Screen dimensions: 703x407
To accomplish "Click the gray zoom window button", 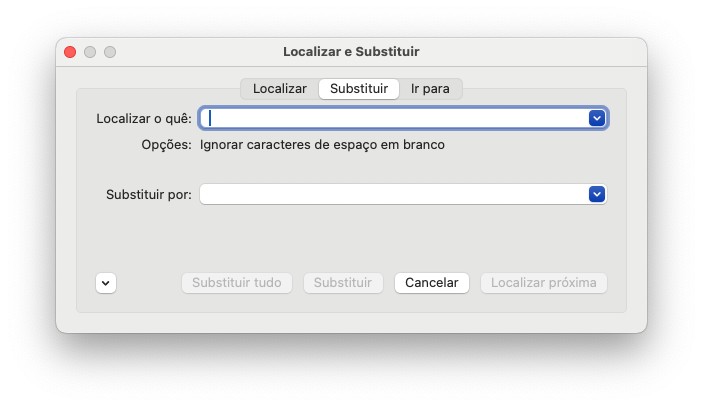I will click(x=110, y=51).
